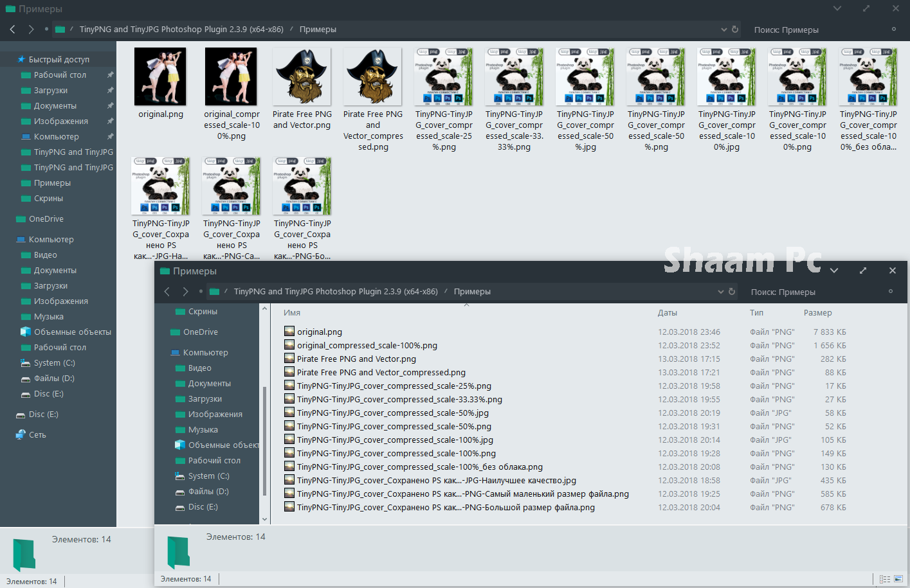Click the pin icon beside Рабочий стол in Quick access
This screenshot has height=588, width=910.
111,75
